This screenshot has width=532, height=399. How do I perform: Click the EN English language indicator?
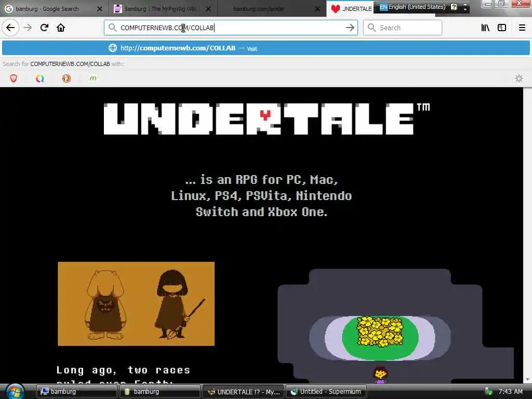412,7
